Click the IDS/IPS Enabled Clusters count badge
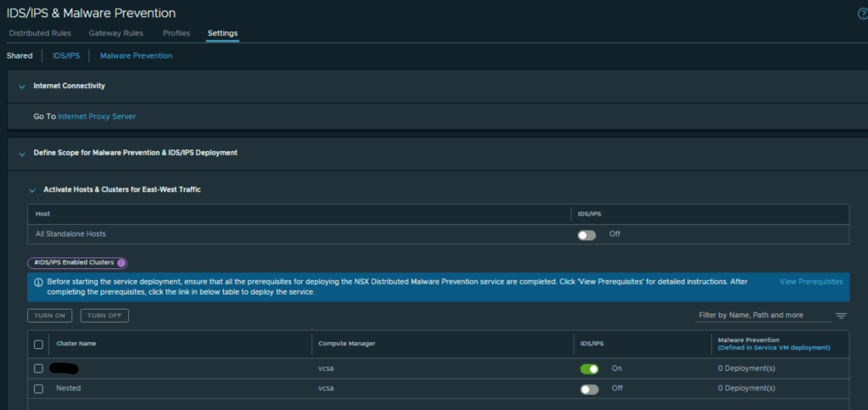The width and height of the screenshot is (868, 410). click(121, 263)
